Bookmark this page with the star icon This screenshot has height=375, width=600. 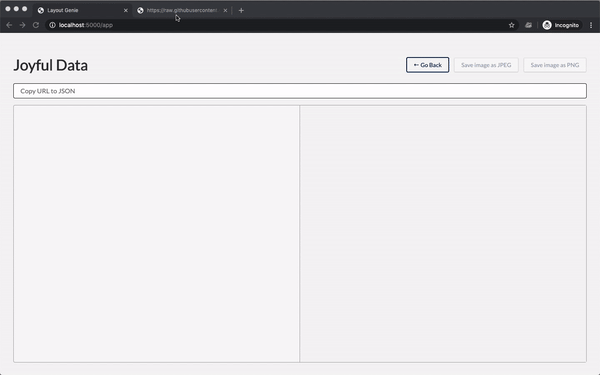512,25
